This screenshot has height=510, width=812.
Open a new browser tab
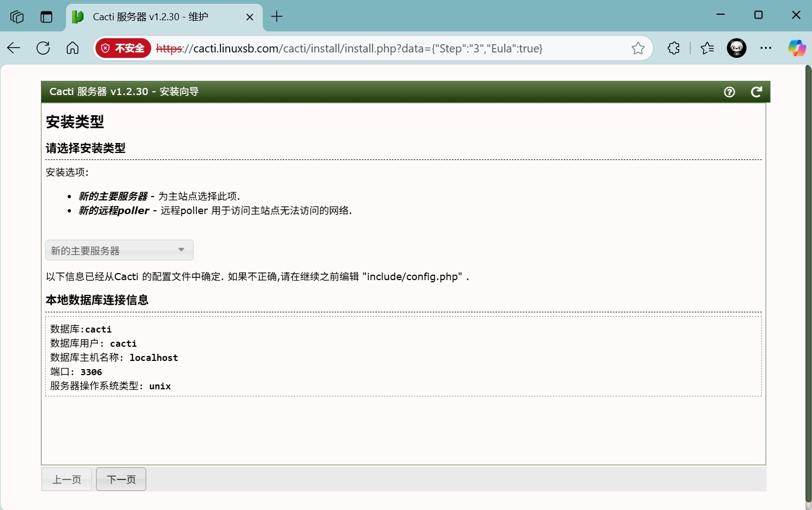tap(277, 17)
